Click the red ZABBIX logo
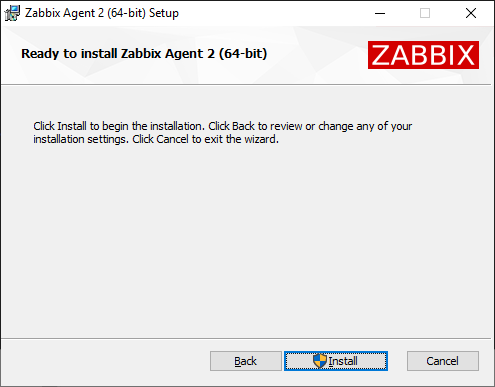Viewport: 495px width, 387px height. (423, 55)
